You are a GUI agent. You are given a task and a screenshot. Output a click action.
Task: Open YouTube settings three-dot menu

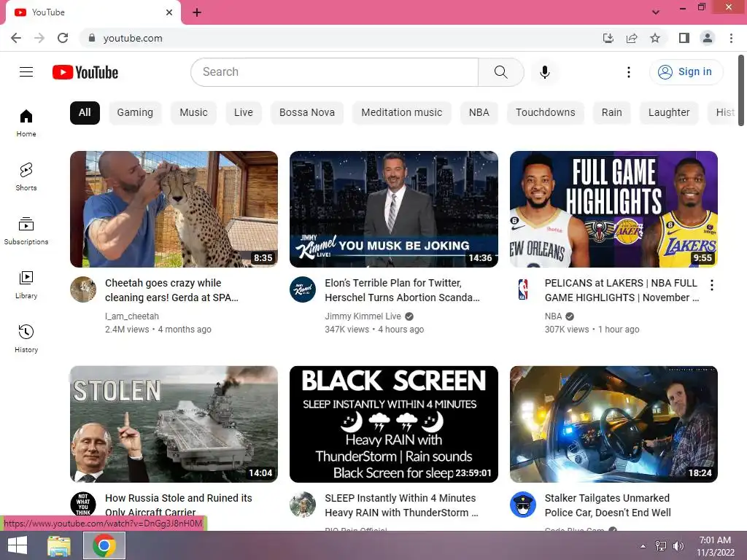coord(628,72)
